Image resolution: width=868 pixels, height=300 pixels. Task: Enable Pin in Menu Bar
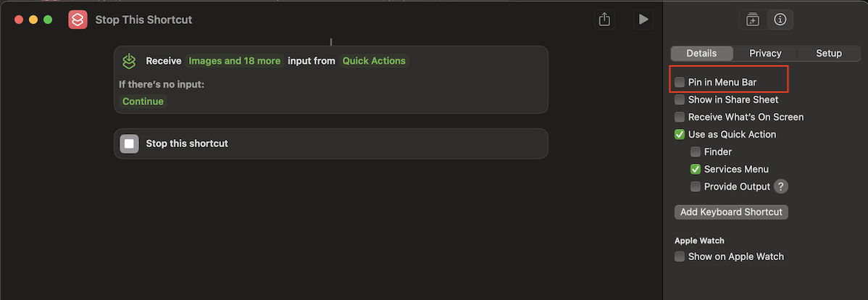[x=680, y=82]
